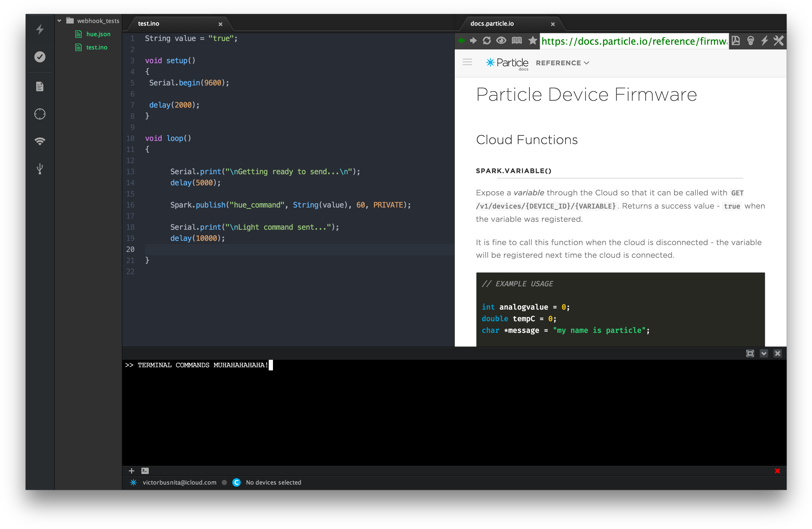The width and height of the screenshot is (812, 529).
Task: Open hue.json in the file tree
Action: pyautogui.click(x=98, y=34)
